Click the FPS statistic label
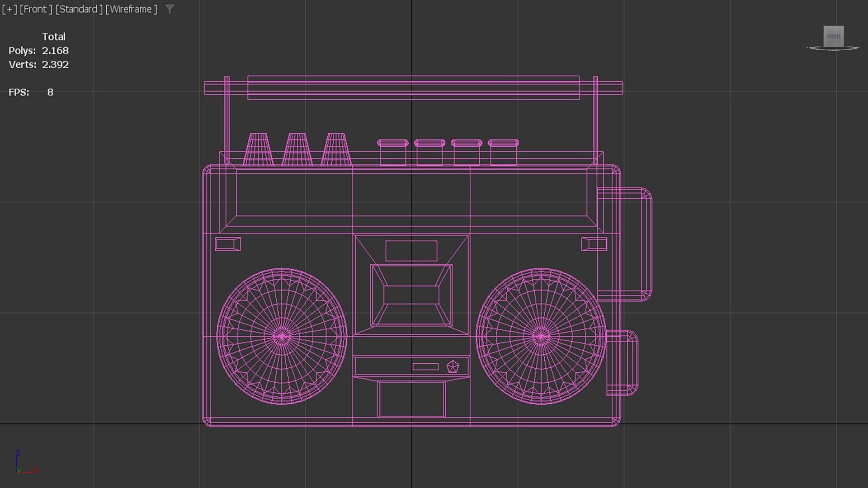 click(x=19, y=92)
